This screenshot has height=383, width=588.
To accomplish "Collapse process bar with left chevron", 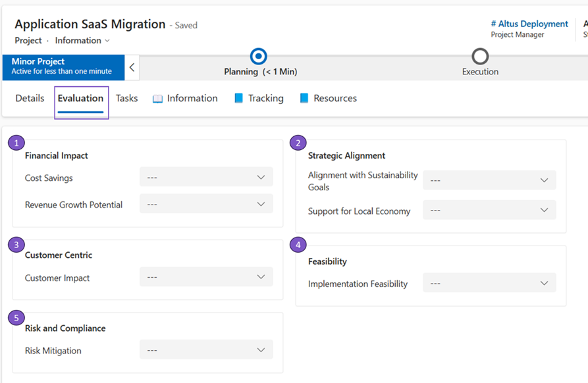I will click(132, 67).
